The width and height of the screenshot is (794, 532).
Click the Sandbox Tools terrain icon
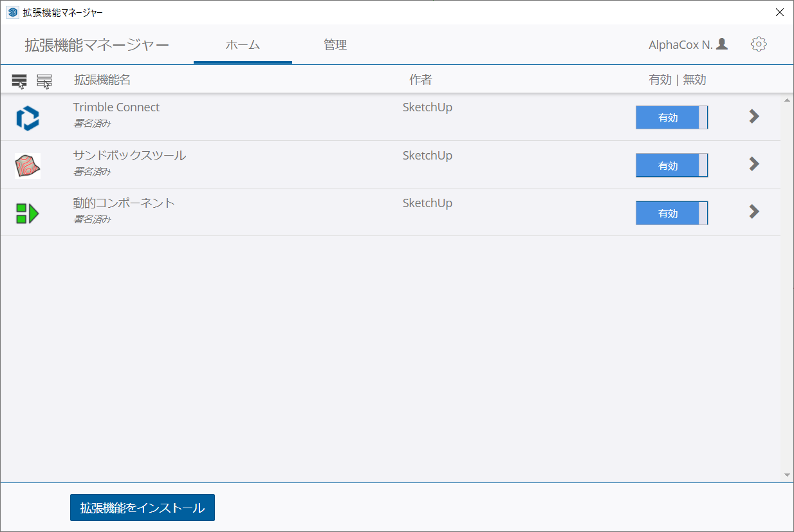[x=28, y=166]
